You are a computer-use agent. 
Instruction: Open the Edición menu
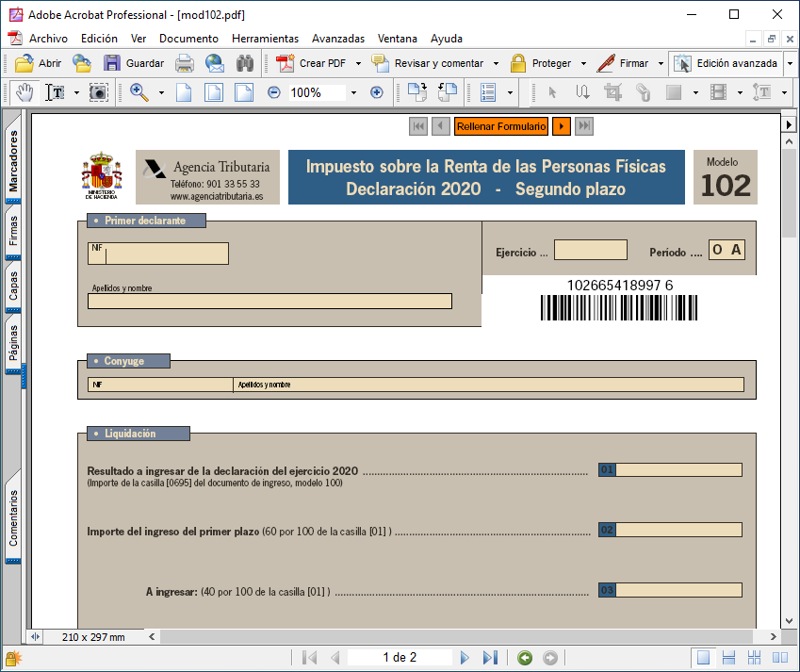coord(99,39)
